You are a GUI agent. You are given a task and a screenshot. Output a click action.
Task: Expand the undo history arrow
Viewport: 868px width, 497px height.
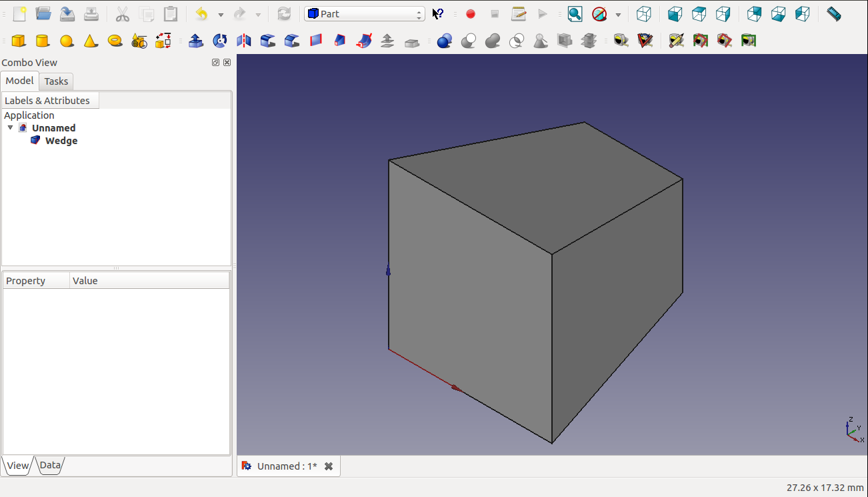pos(221,15)
